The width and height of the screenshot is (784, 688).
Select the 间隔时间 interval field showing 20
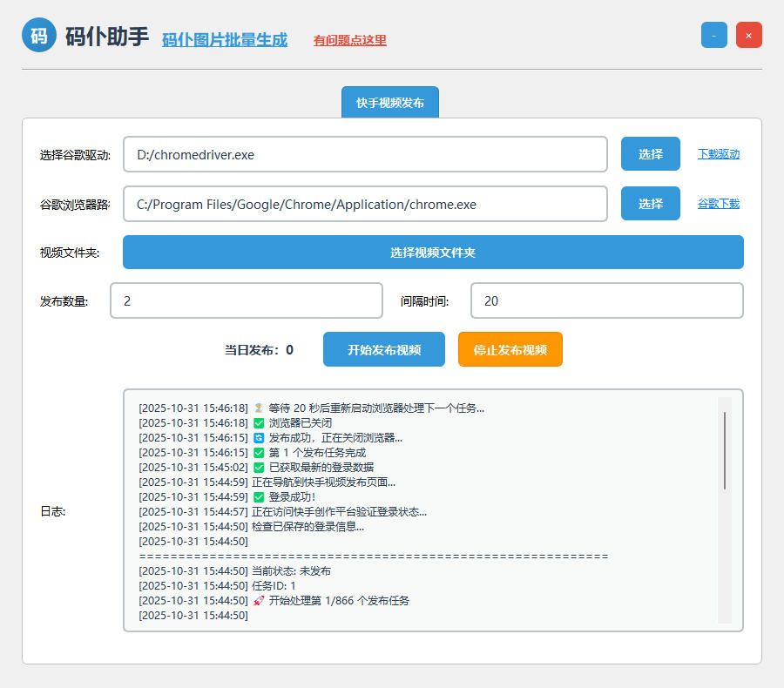606,300
